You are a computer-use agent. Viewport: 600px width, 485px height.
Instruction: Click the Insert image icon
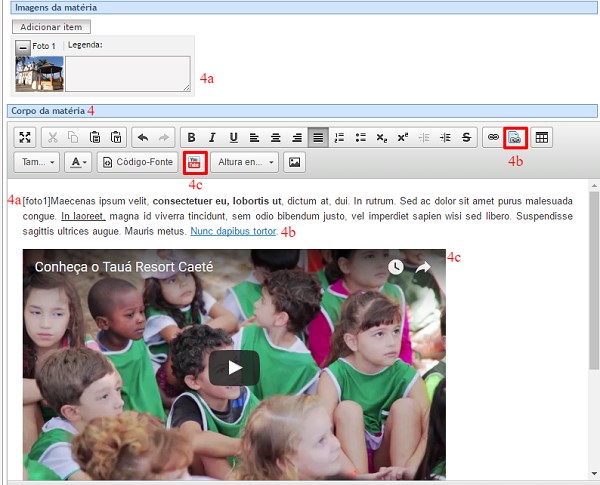click(294, 162)
